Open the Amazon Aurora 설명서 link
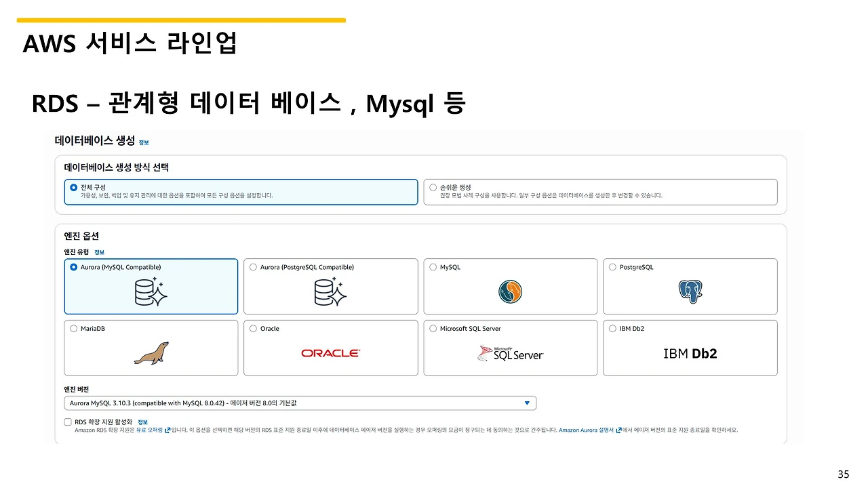This screenshot has height=488, width=868. coord(590,430)
